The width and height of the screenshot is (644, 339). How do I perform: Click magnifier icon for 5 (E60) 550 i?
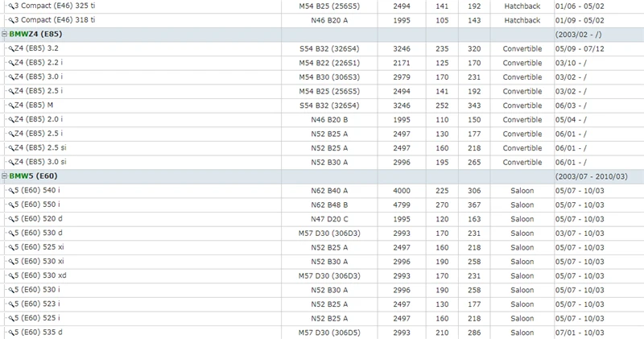click(11, 205)
